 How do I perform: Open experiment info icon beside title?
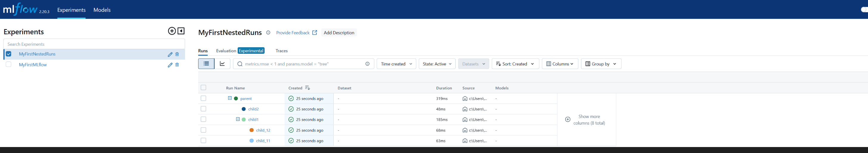268,33
